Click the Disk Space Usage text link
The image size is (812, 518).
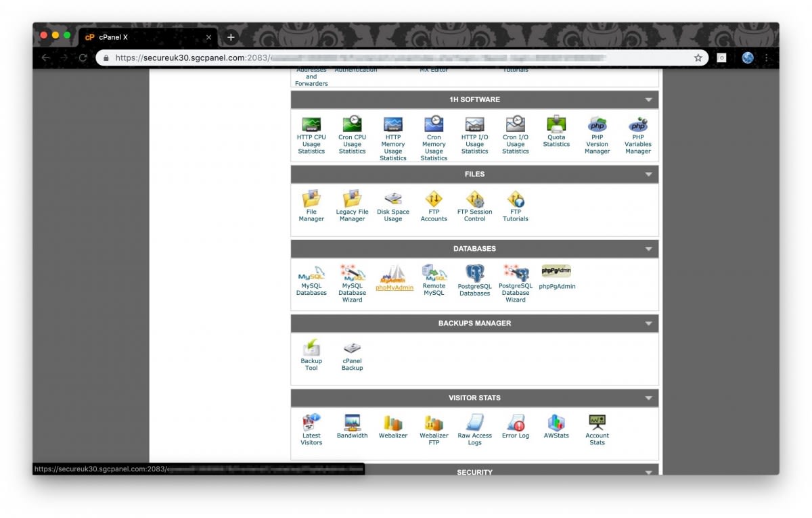tap(393, 215)
